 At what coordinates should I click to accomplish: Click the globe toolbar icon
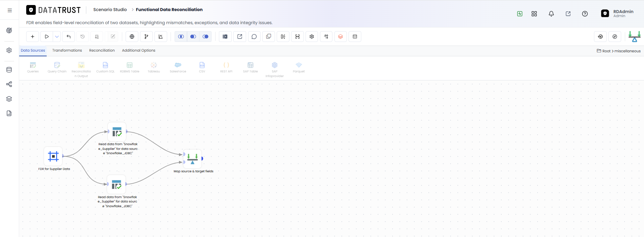click(x=132, y=37)
